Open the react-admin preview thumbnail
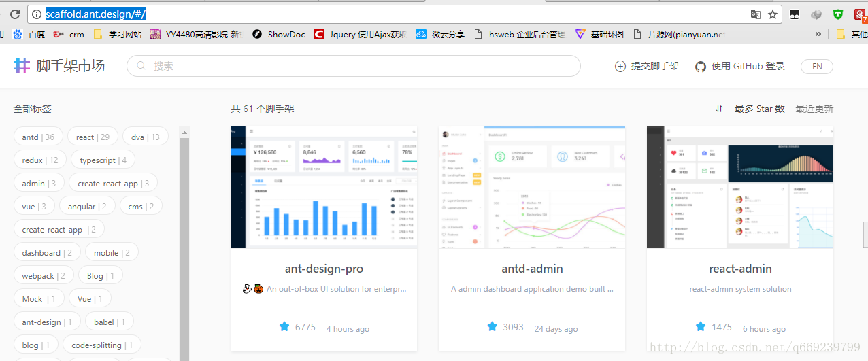 [x=740, y=187]
